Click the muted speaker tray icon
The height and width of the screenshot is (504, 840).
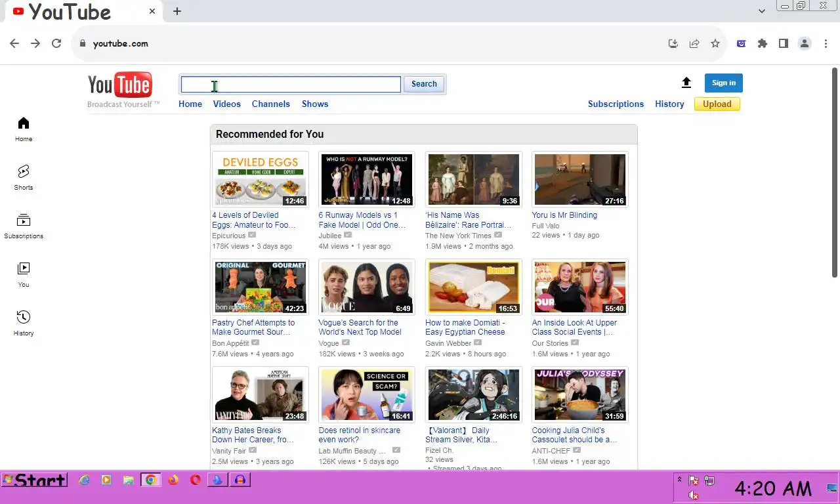pyautogui.click(x=694, y=495)
